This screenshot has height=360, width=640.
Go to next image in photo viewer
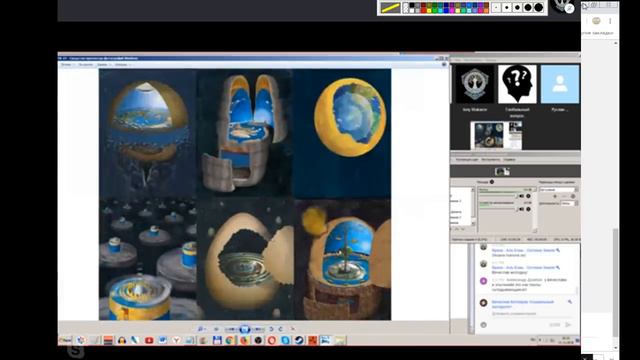click(x=258, y=329)
